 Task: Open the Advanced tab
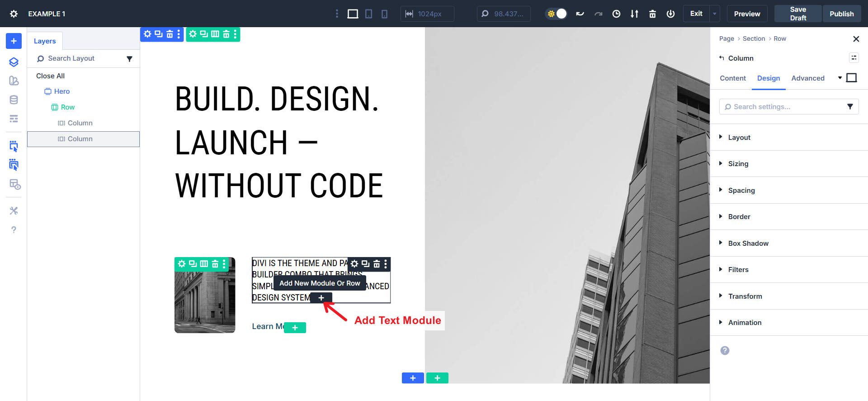point(808,78)
